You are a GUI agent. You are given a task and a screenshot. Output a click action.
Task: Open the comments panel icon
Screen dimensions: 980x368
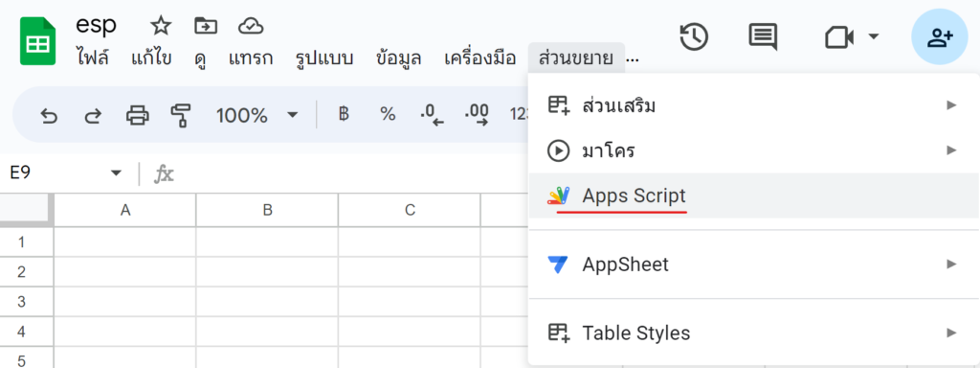tap(763, 37)
